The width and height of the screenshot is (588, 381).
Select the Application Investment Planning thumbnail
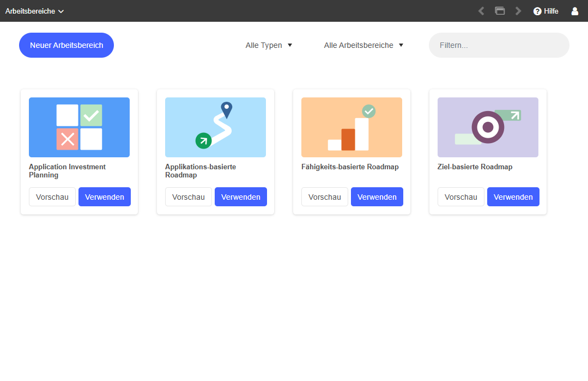79,127
